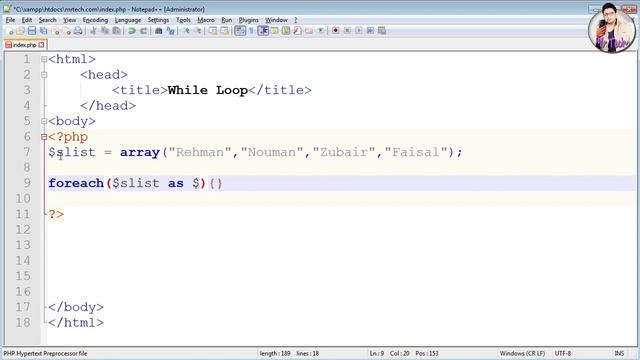
Task: Click line number 12 in the margin
Action: [x=23, y=229]
